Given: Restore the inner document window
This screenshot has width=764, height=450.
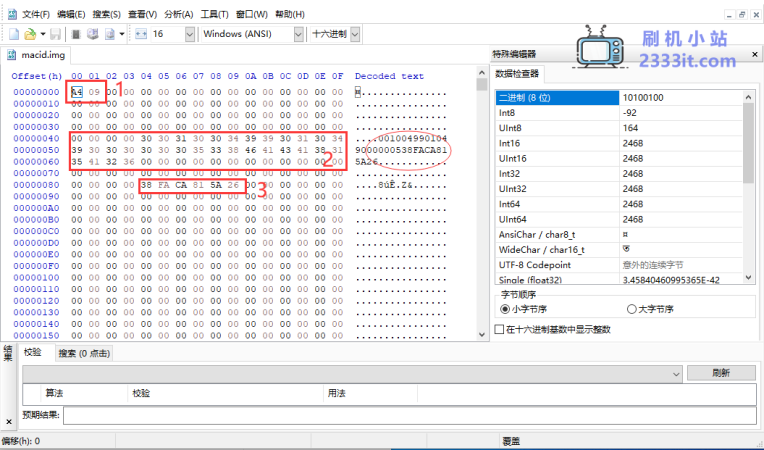Looking at the screenshot, I should [x=742, y=15].
